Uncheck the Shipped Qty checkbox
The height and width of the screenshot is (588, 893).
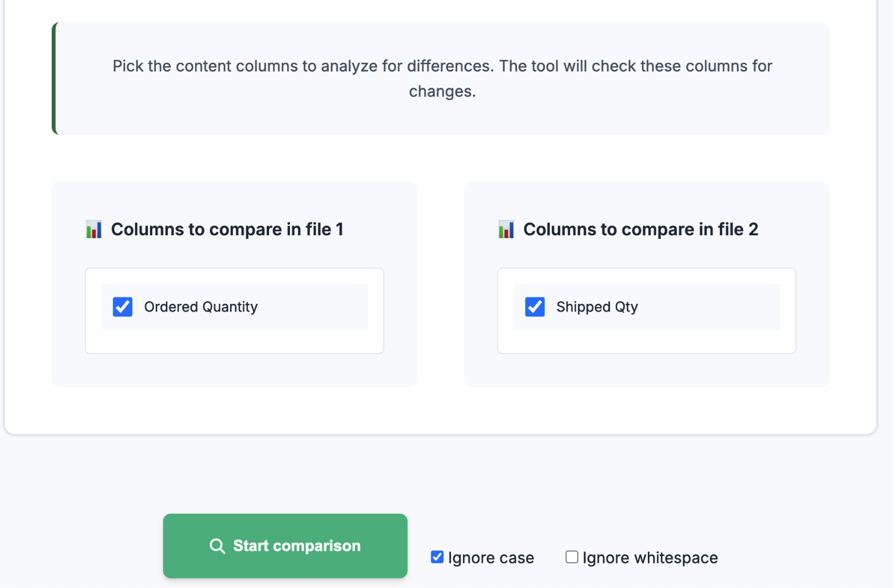[x=535, y=307]
